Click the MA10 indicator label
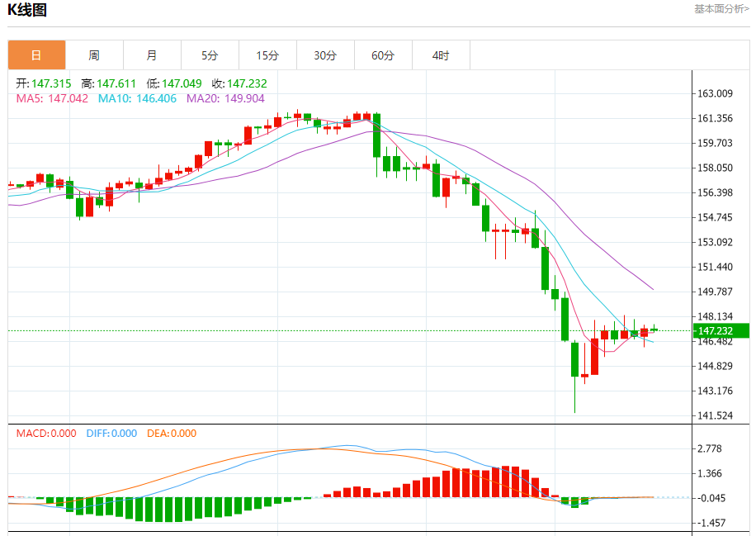Screen dimensions: 756x536 click(x=137, y=98)
